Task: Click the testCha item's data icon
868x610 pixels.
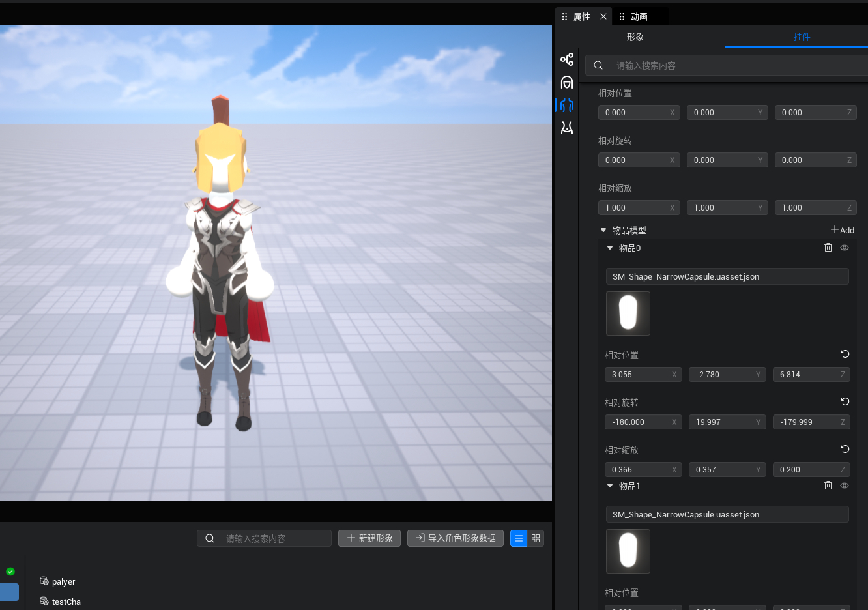Action: tap(44, 601)
